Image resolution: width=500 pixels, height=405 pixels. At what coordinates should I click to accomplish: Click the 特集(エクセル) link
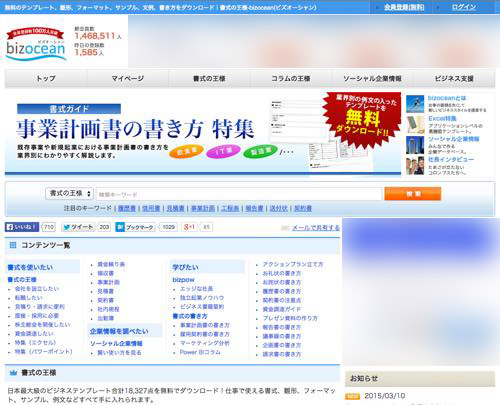coord(35,343)
